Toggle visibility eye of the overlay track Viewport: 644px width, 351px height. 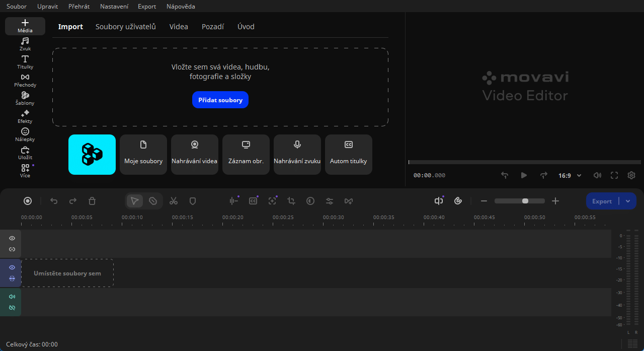(12, 238)
